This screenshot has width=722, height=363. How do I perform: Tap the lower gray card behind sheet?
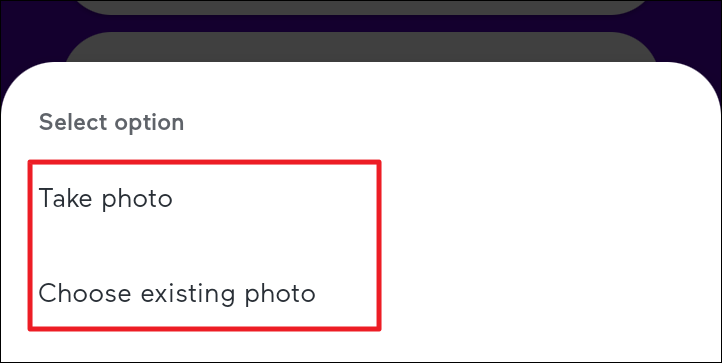point(361,47)
